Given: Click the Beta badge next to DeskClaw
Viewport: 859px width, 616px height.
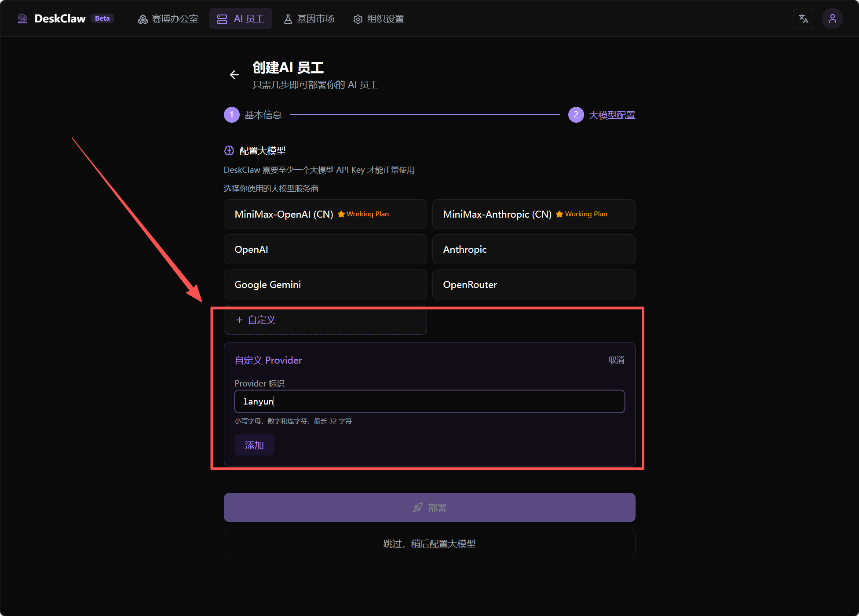Looking at the screenshot, I should (x=102, y=18).
